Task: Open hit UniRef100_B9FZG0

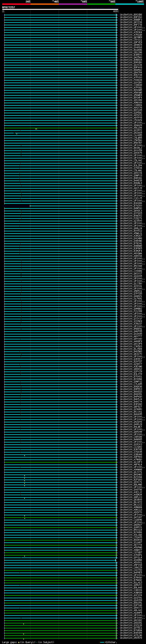Action: point(131,17)
